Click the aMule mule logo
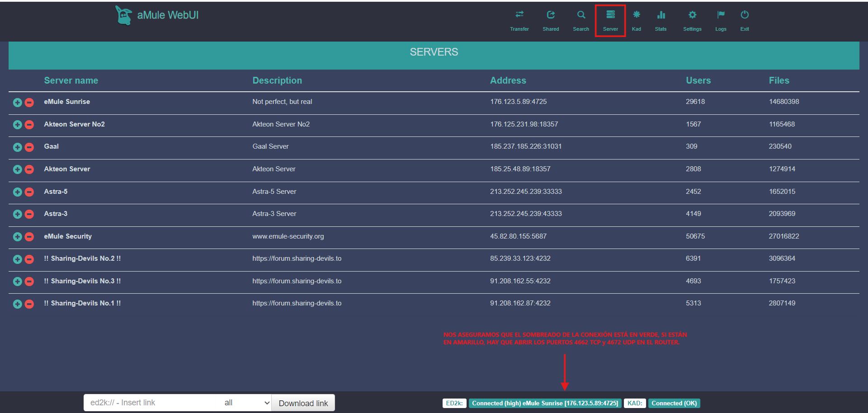Image resolution: width=868 pixels, height=413 pixels. point(124,15)
